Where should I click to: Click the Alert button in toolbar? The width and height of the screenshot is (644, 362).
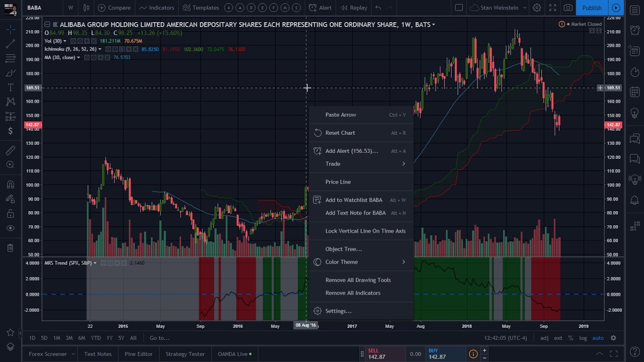click(x=320, y=8)
